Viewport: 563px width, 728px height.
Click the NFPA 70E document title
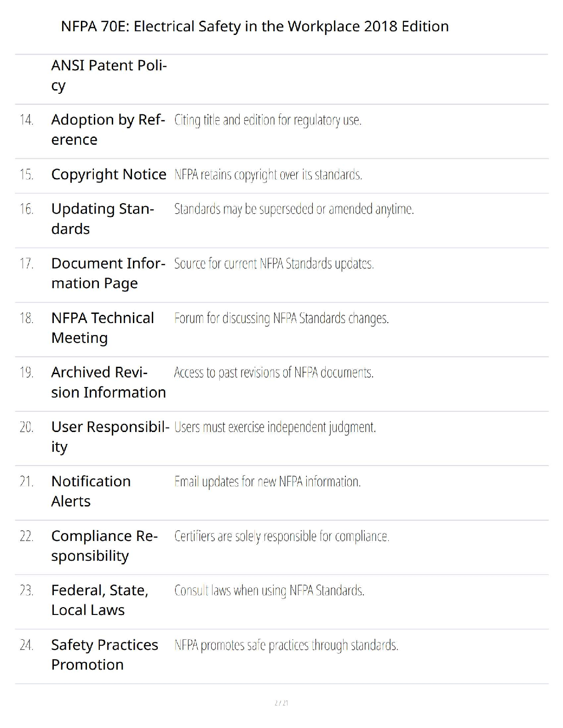tap(254, 27)
